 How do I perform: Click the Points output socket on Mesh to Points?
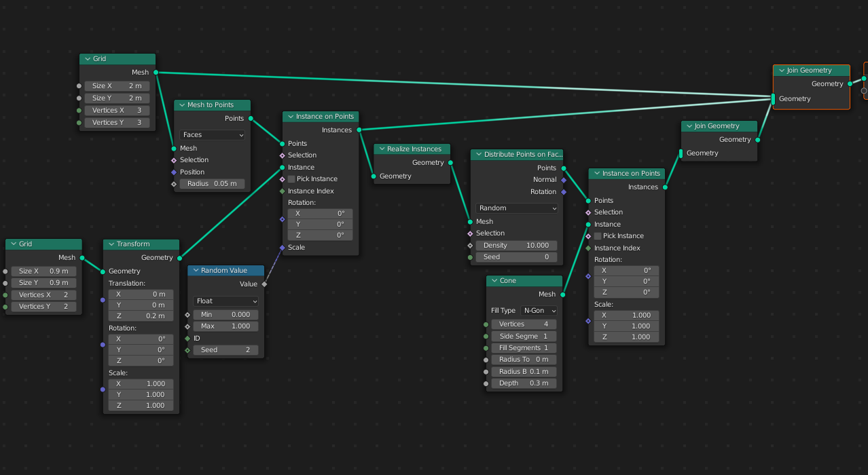coord(251,119)
